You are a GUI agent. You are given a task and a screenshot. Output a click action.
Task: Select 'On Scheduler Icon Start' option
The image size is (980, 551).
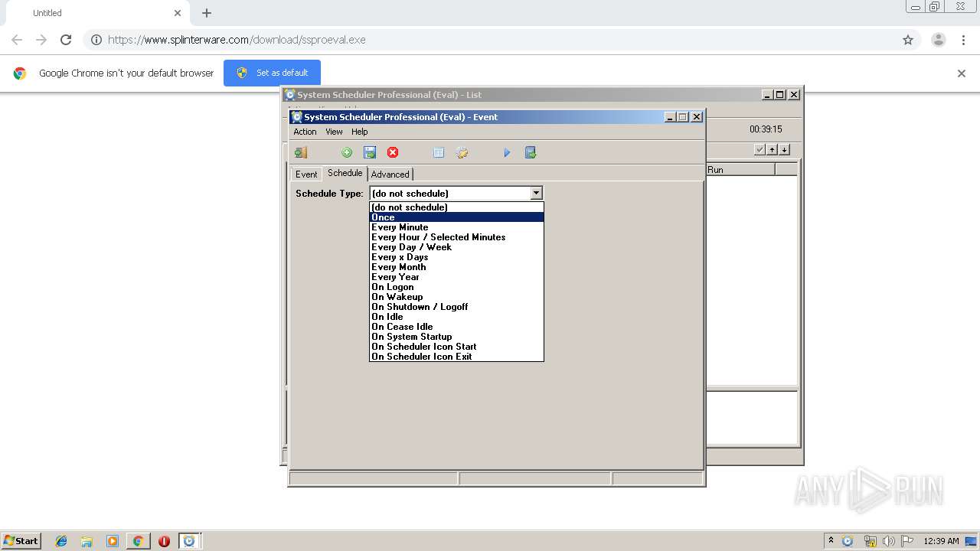coord(456,347)
